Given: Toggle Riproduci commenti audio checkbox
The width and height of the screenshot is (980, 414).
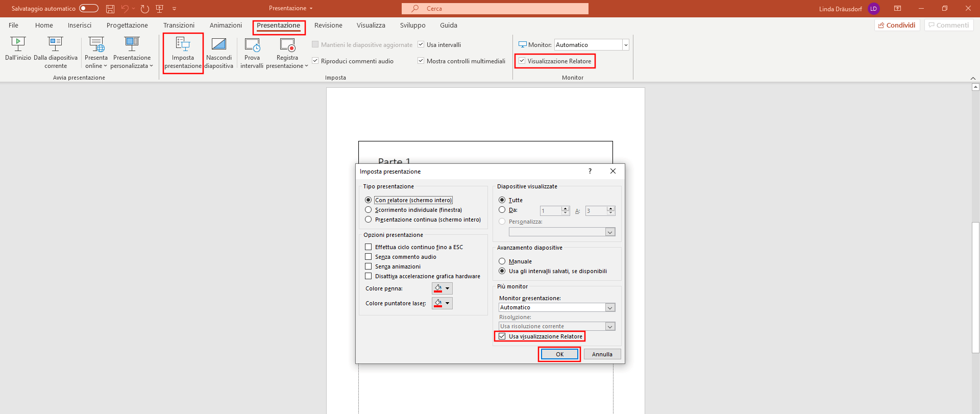Looking at the screenshot, I should [315, 61].
